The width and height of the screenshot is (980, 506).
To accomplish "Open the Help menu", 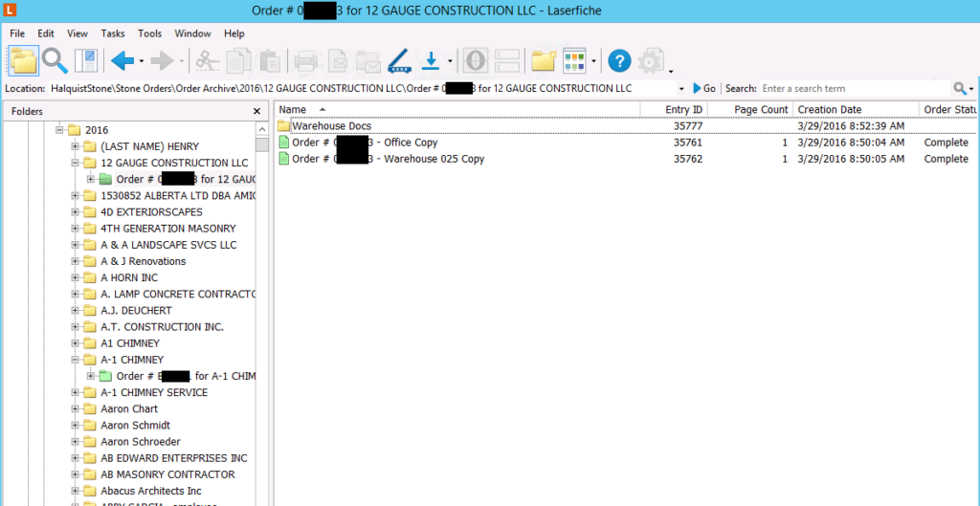I will [x=234, y=33].
